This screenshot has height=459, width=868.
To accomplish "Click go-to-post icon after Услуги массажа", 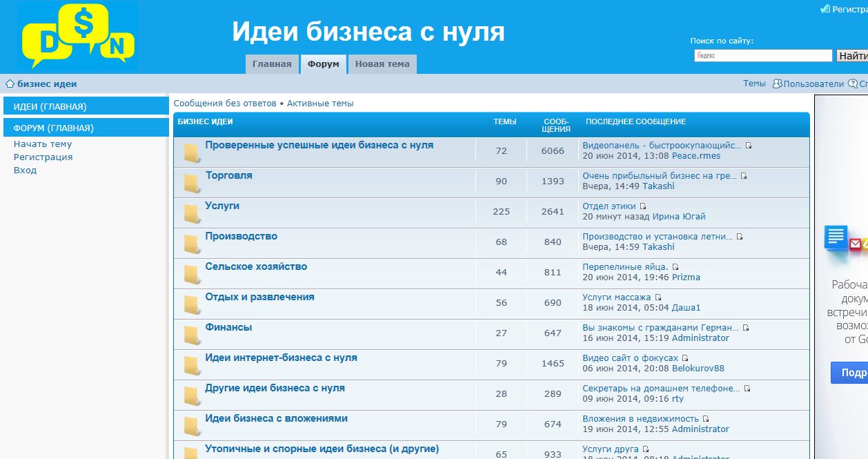I will (658, 297).
